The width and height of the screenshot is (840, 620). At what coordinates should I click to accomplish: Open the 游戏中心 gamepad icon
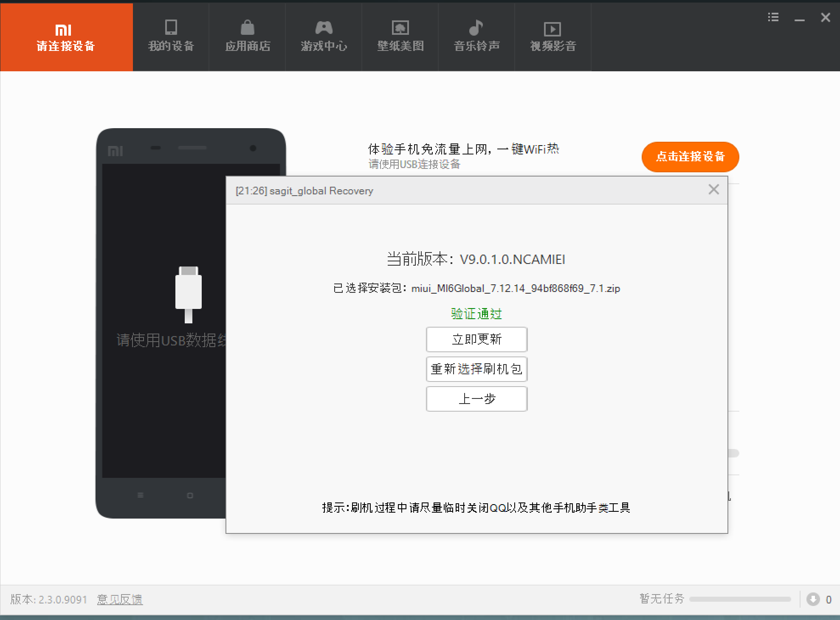pyautogui.click(x=324, y=28)
